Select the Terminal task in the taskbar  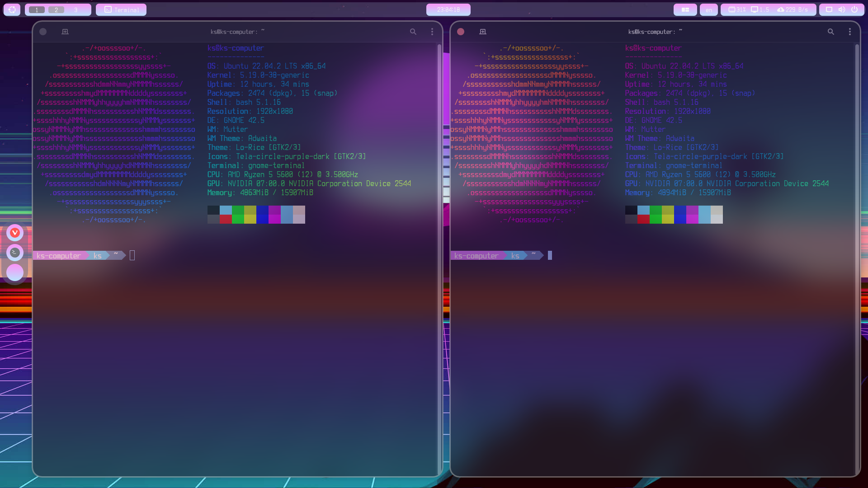pos(121,9)
